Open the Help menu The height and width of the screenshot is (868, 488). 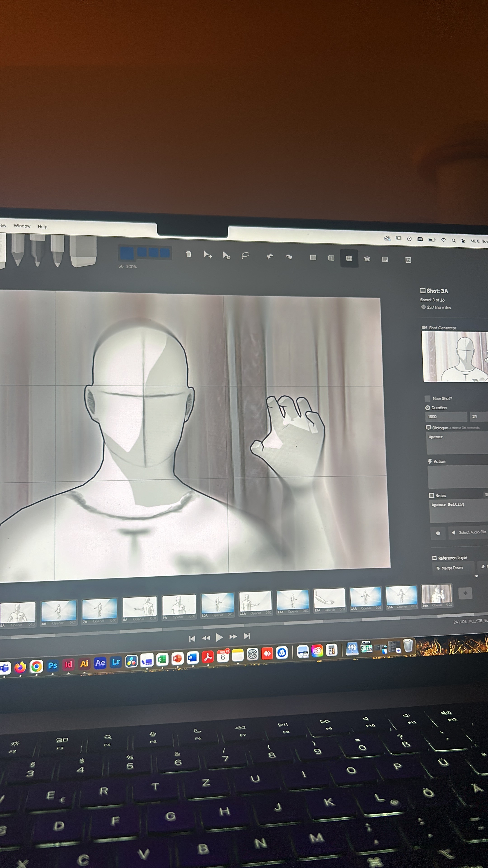coord(42,226)
